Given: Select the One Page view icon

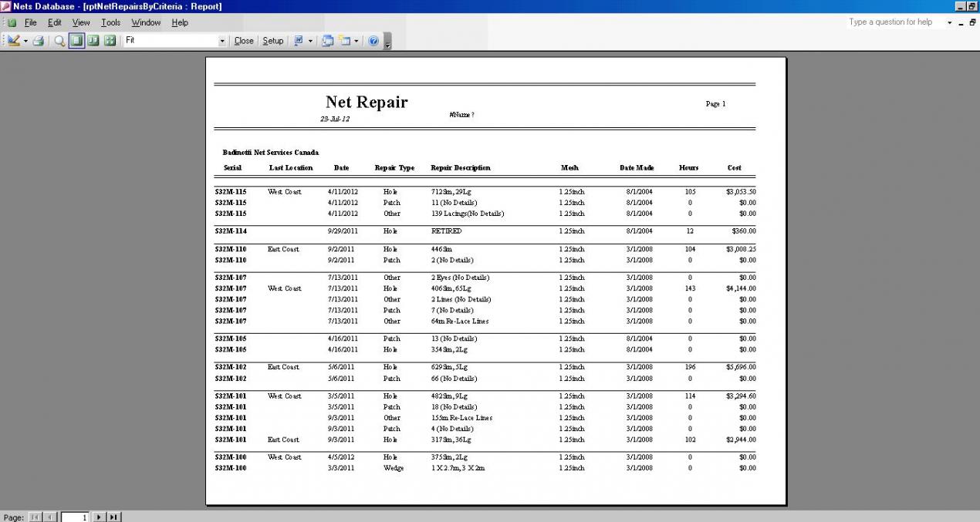Looking at the screenshot, I should (76, 41).
